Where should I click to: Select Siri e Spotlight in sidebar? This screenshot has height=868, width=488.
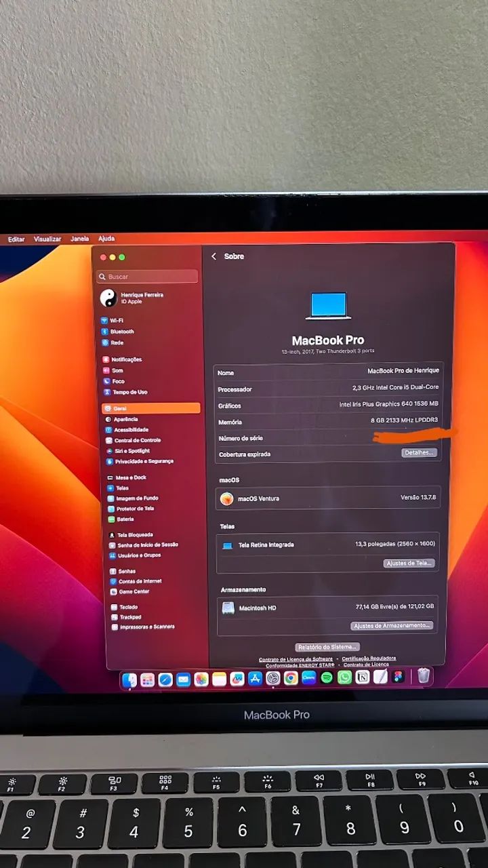tap(128, 451)
